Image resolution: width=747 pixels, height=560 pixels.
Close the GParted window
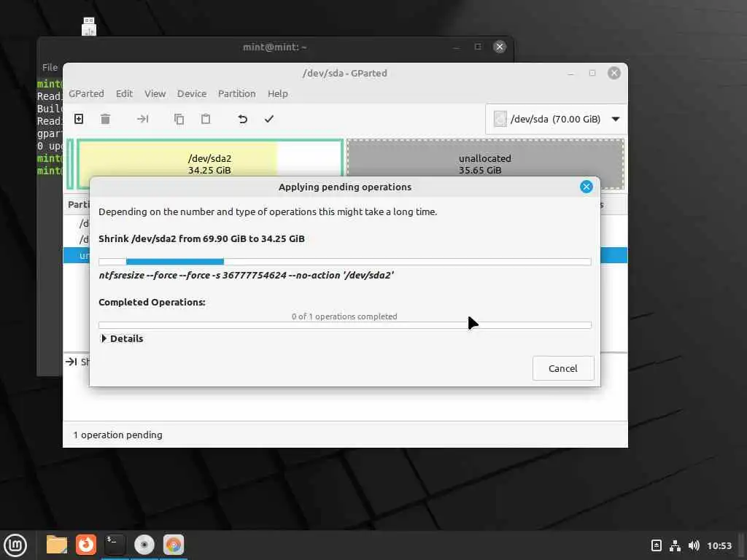[614, 73]
